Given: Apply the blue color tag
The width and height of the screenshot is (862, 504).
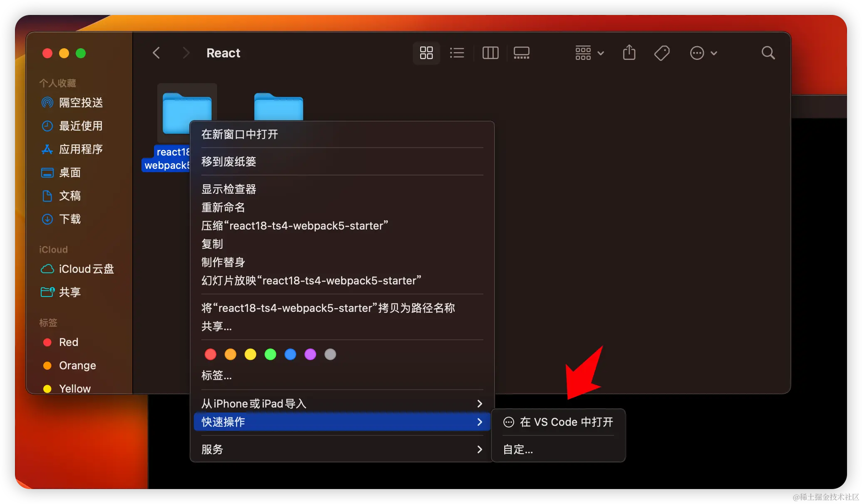Looking at the screenshot, I should (x=290, y=354).
